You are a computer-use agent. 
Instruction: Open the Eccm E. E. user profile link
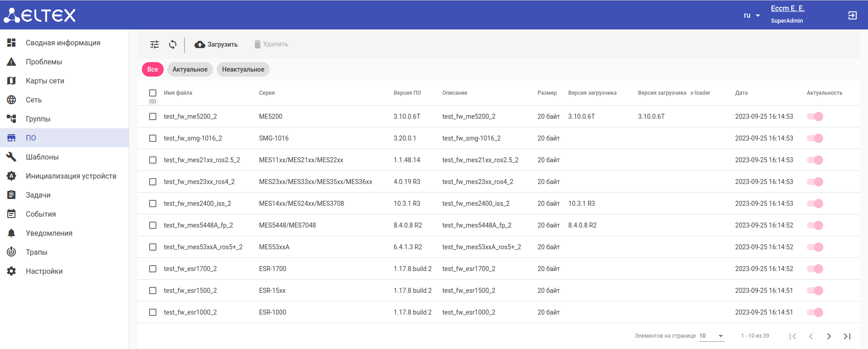coord(787,9)
